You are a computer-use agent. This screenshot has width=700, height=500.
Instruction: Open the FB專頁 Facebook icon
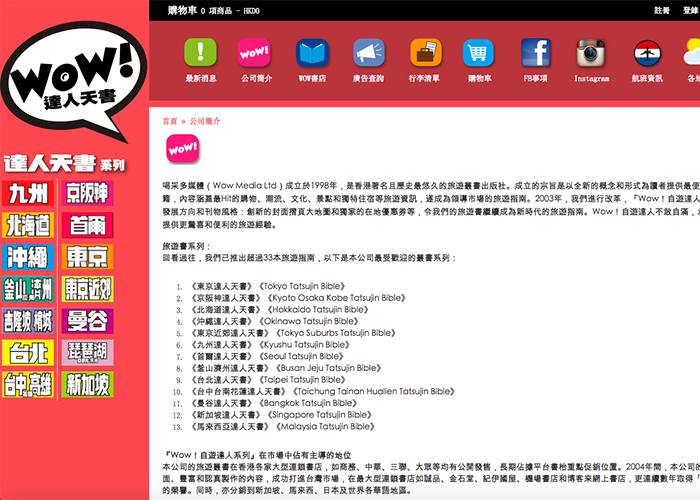click(535, 52)
